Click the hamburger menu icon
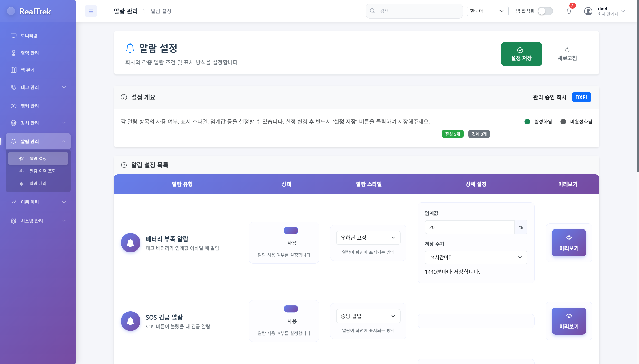The image size is (639, 364). pos(91,11)
